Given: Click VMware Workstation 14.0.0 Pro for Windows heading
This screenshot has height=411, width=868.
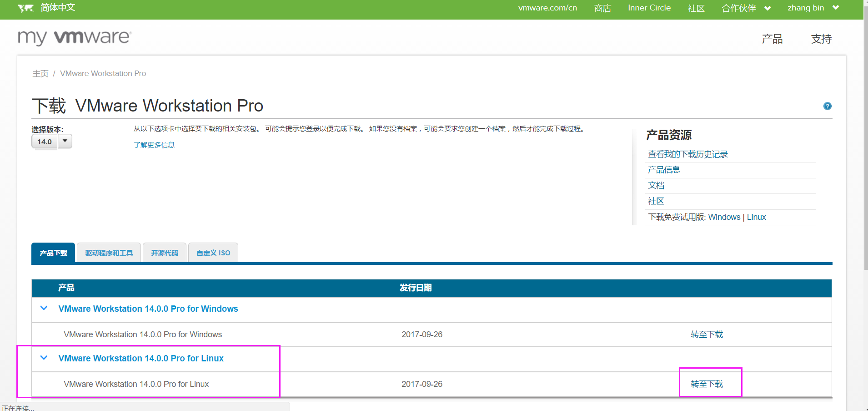Looking at the screenshot, I should (x=148, y=309).
